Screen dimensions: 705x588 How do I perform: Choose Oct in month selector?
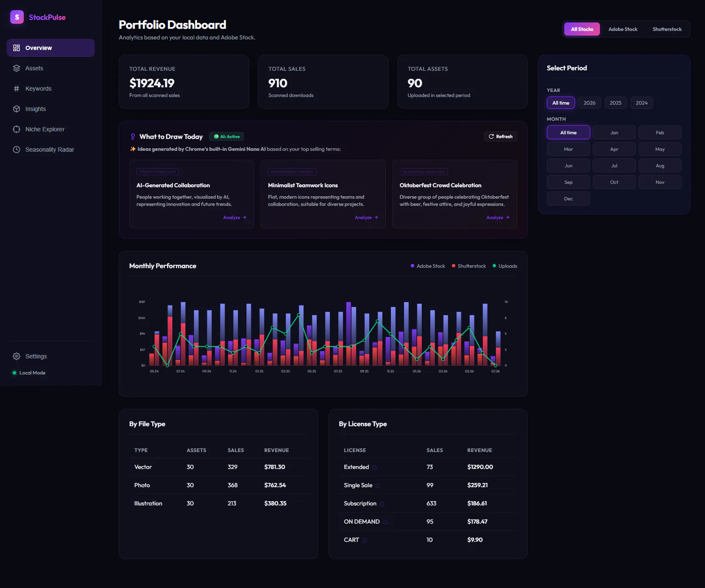tap(614, 182)
